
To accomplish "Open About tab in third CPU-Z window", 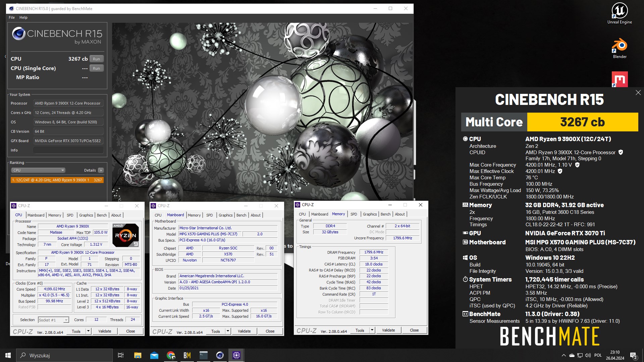I will (400, 214).
